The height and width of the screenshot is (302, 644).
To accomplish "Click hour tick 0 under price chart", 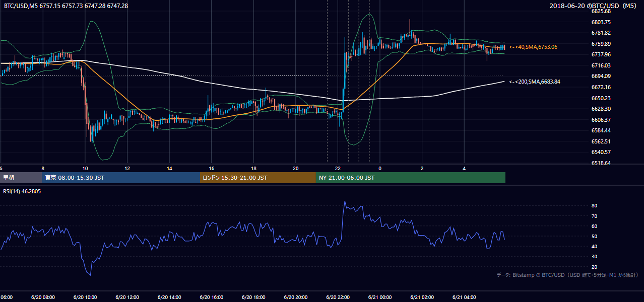I will 380,168.
